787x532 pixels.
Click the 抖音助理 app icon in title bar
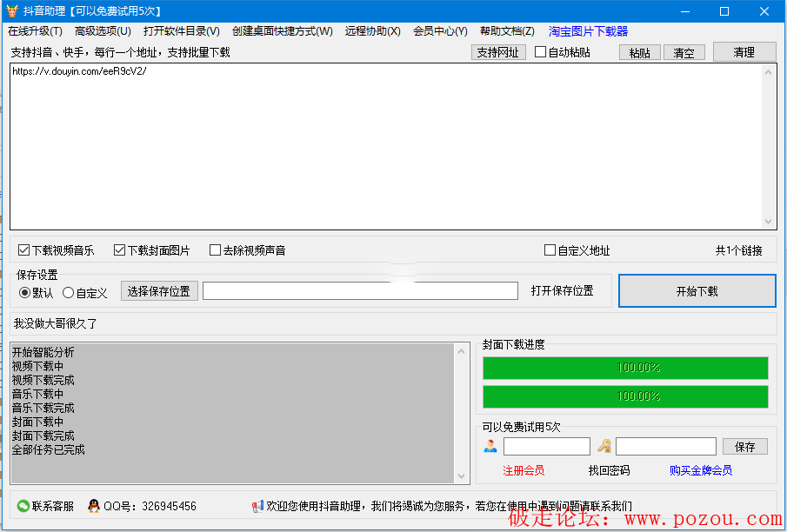coord(12,11)
